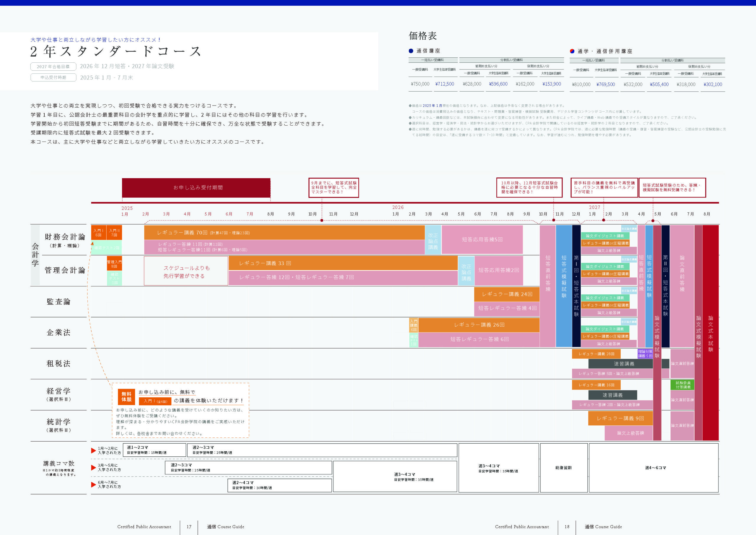Click the 週1〜2コマ box
Viewport: 756px width, 535px height.
tap(154, 450)
